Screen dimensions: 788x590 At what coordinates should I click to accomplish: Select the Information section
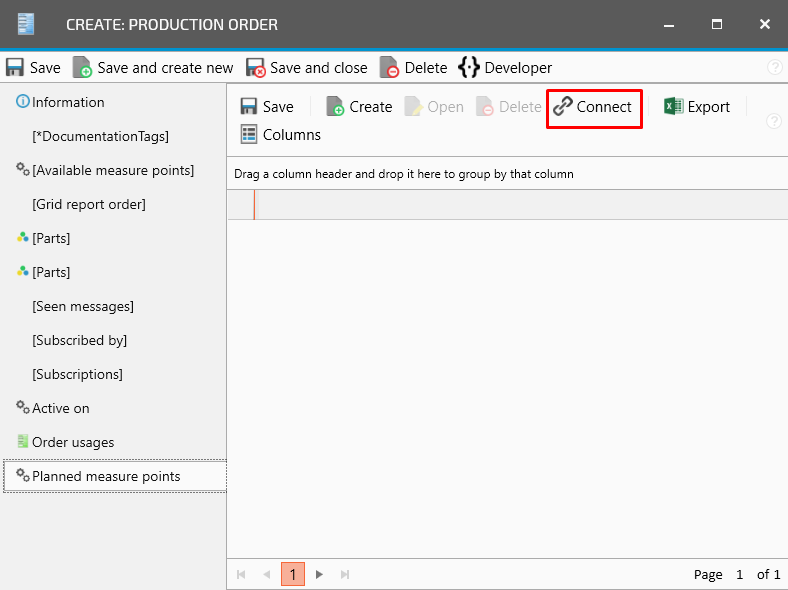[68, 102]
